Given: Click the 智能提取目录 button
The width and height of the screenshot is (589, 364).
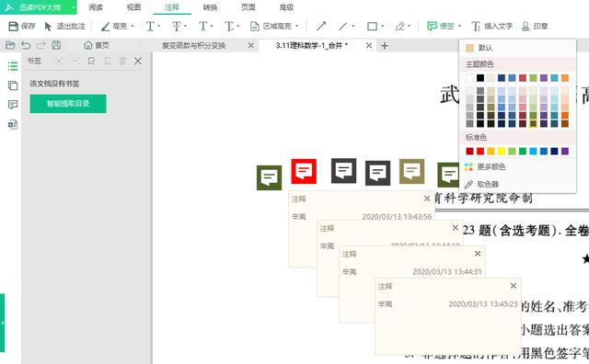Looking at the screenshot, I should tap(68, 104).
